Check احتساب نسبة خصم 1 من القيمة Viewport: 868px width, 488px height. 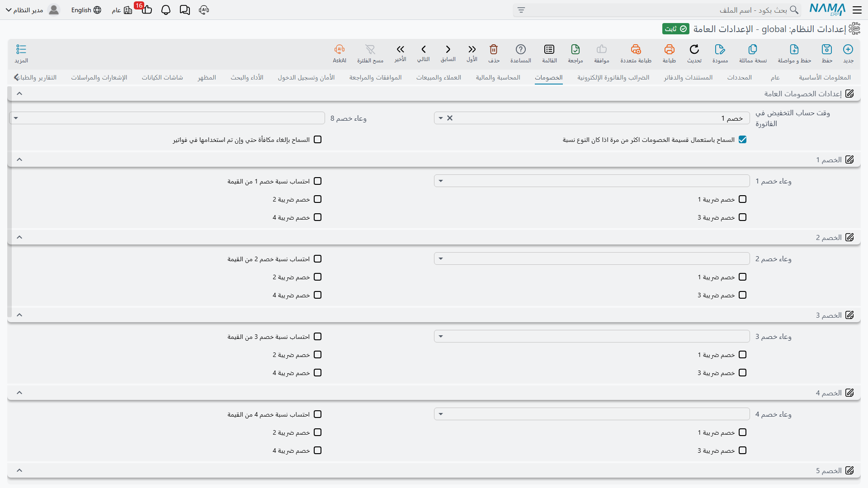point(318,181)
